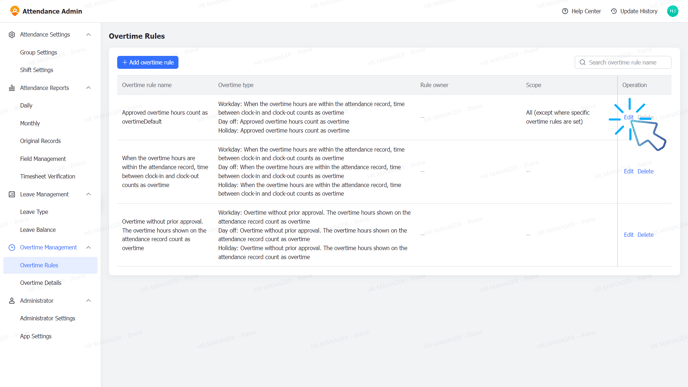Open Original Records
The height and width of the screenshot is (387, 688).
pos(40,141)
